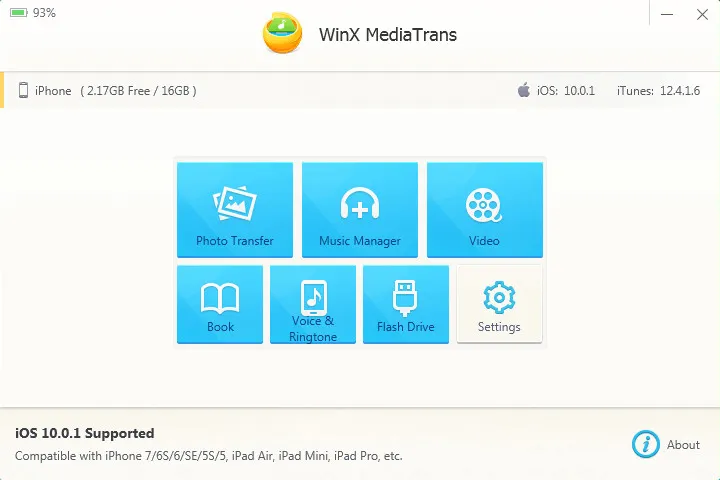Select the iPhone device name label
The image size is (721, 480).
(x=53, y=91)
